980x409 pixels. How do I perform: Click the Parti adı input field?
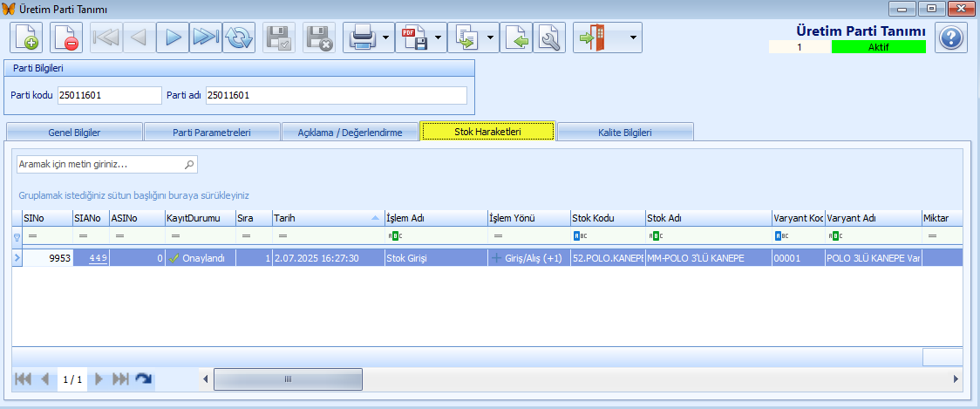pos(337,95)
